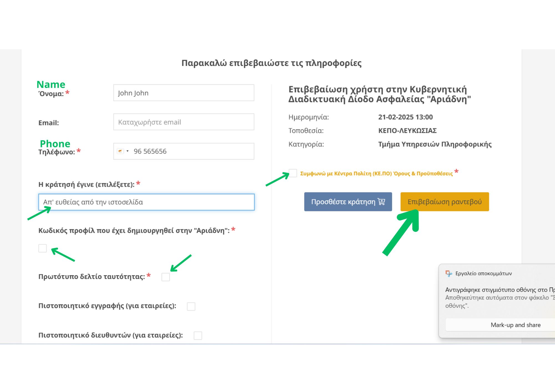Viewport: 555px width, 392px height.
Task: Enable the Πιστοποιητικό διευθυντών checkbox
Action: (x=198, y=336)
